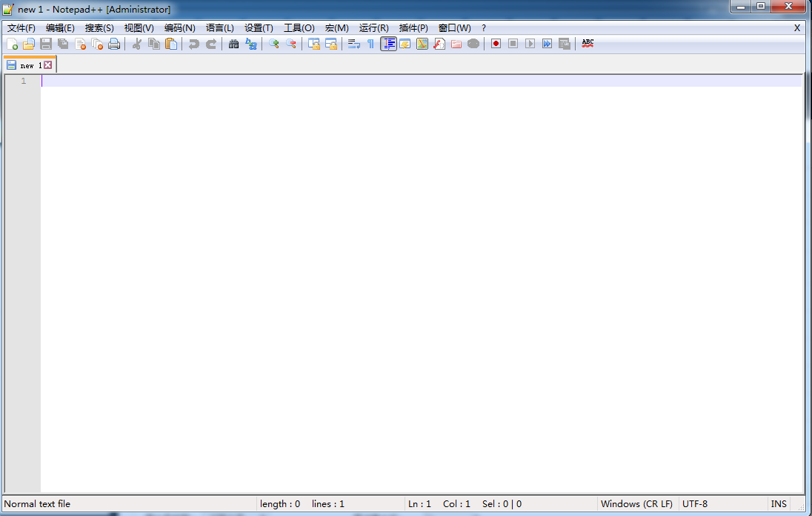Open the 窗口(W) menu
The height and width of the screenshot is (516, 812).
point(455,28)
